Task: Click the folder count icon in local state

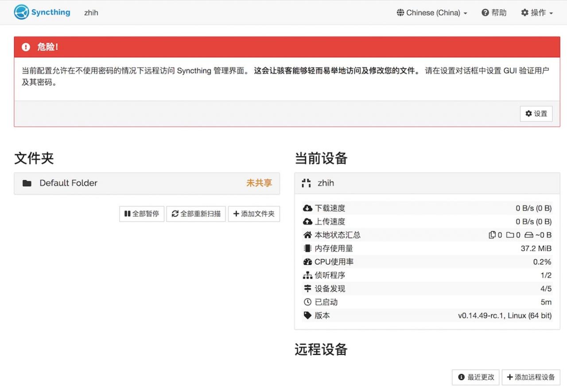Action: [x=510, y=235]
